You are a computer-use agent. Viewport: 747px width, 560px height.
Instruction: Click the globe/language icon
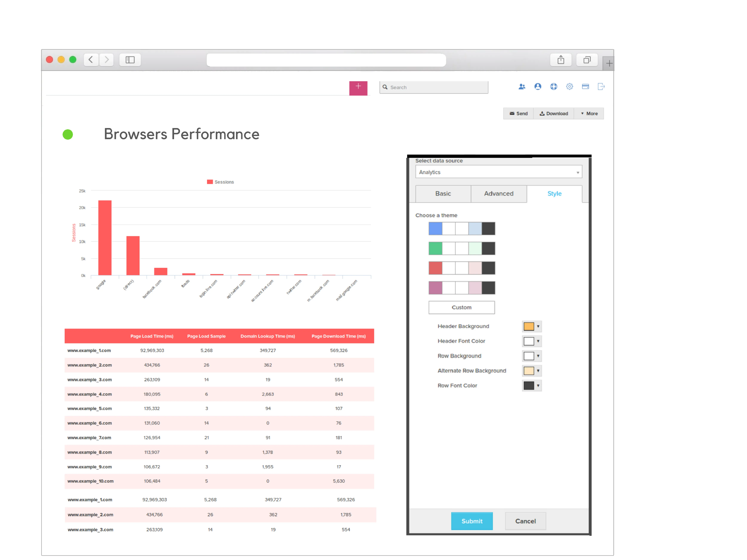click(x=553, y=87)
